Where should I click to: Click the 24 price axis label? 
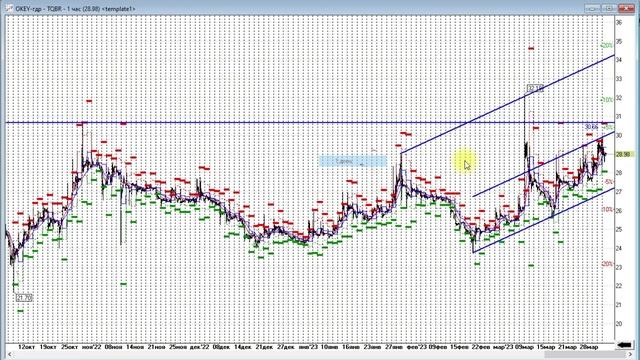[x=619, y=248]
